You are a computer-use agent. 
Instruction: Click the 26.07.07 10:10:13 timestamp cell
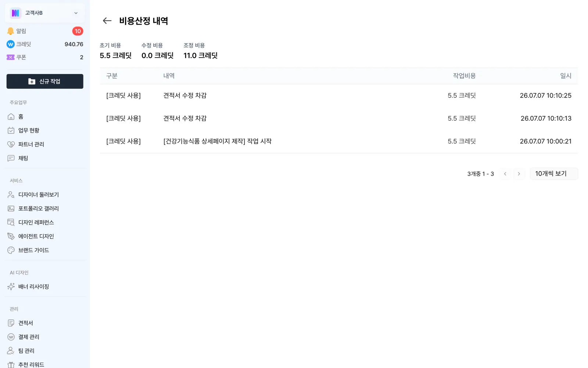click(546, 118)
